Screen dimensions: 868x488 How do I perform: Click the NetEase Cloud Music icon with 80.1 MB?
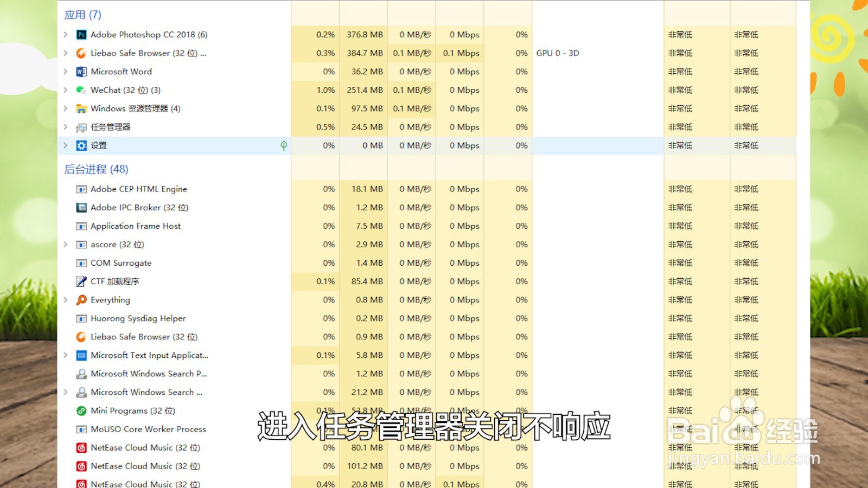[x=81, y=448]
